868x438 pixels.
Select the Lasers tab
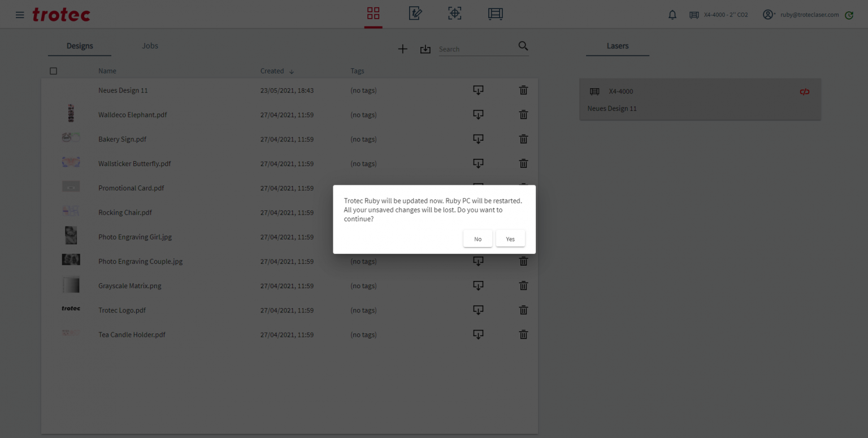click(x=617, y=46)
